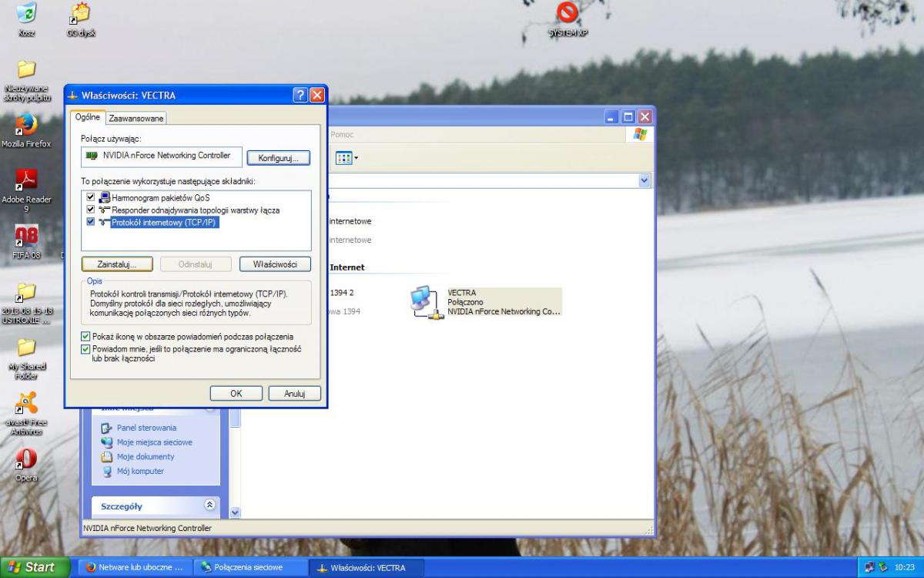The width and height of the screenshot is (924, 578).
Task: Switch to Firefox Netware taskbar button
Action: tap(134, 567)
